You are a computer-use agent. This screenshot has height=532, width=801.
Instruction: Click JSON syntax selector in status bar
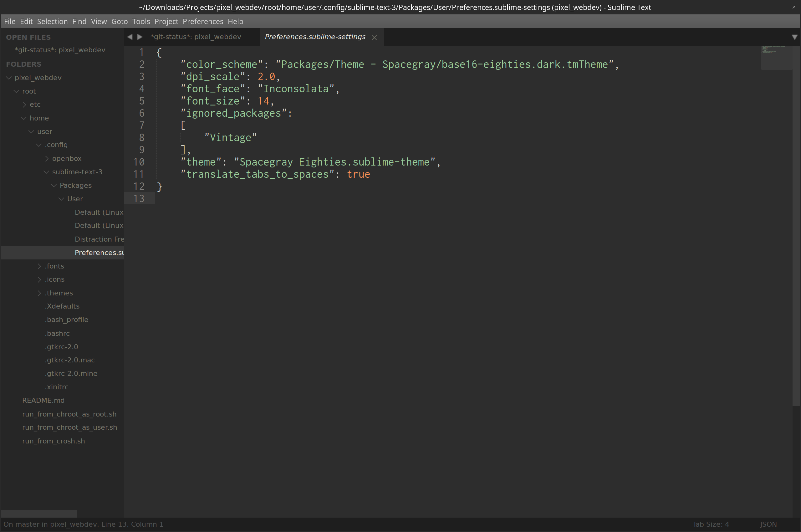tap(768, 524)
